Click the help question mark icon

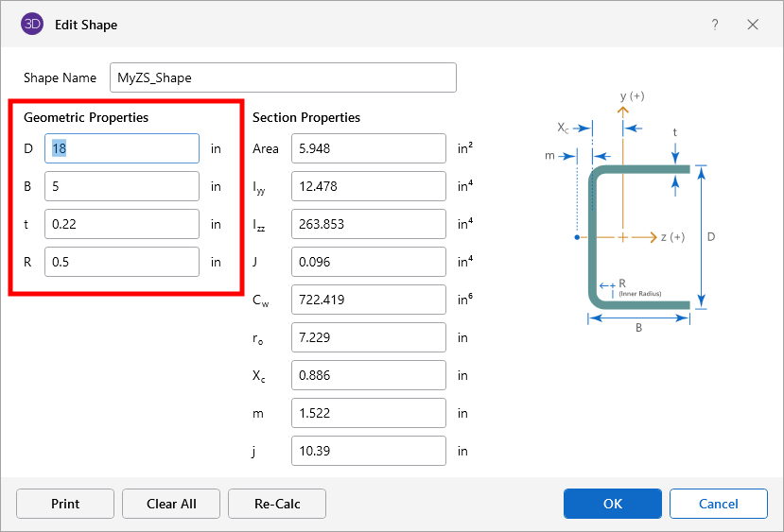(715, 25)
